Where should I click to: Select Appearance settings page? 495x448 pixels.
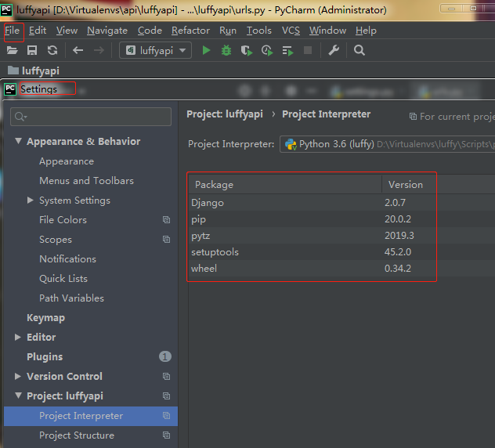coord(67,161)
